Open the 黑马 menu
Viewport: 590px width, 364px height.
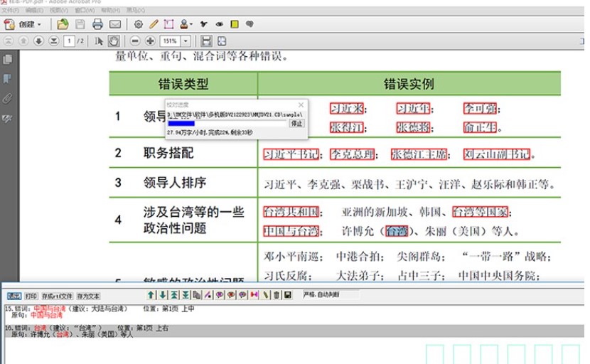136,10
